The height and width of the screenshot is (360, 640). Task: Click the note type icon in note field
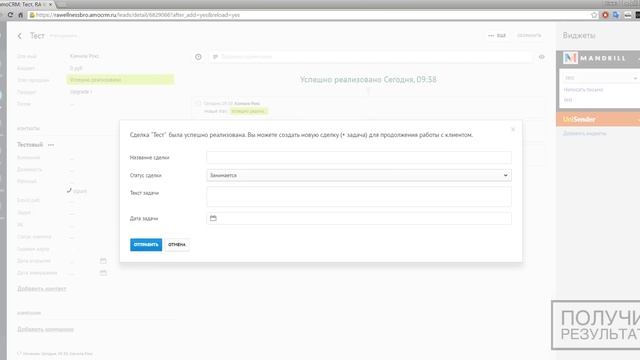coord(215,57)
